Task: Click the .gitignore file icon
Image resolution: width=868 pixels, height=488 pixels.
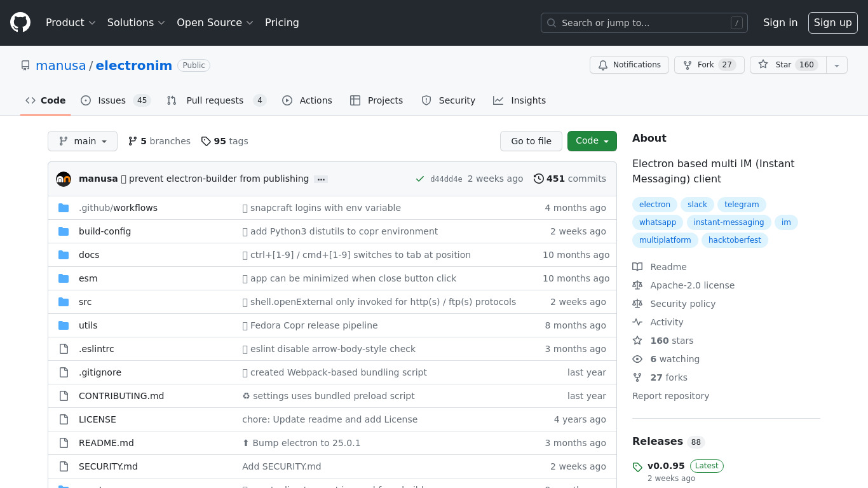Action: click(x=64, y=372)
